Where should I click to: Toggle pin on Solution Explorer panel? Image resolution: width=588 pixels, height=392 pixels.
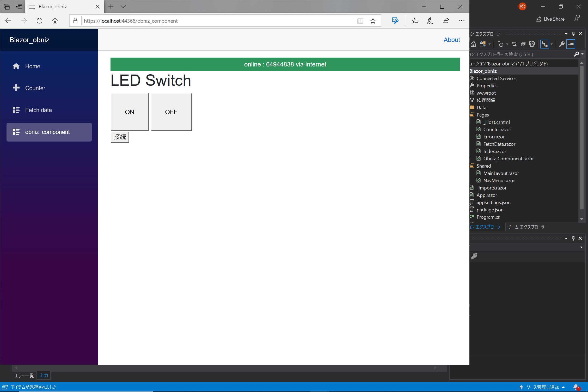[573, 34]
